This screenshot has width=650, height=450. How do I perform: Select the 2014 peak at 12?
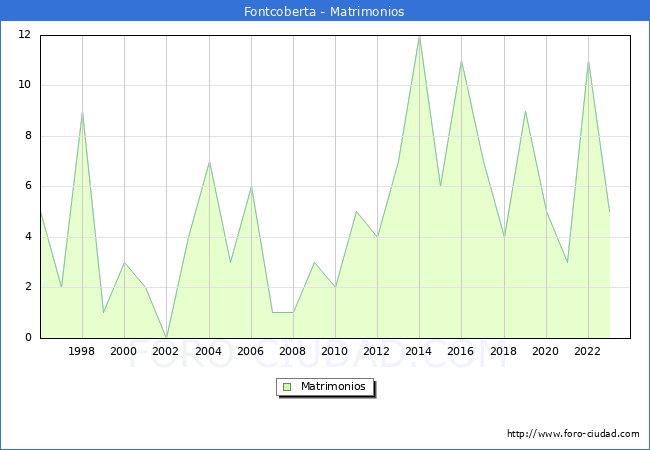pyautogui.click(x=419, y=36)
